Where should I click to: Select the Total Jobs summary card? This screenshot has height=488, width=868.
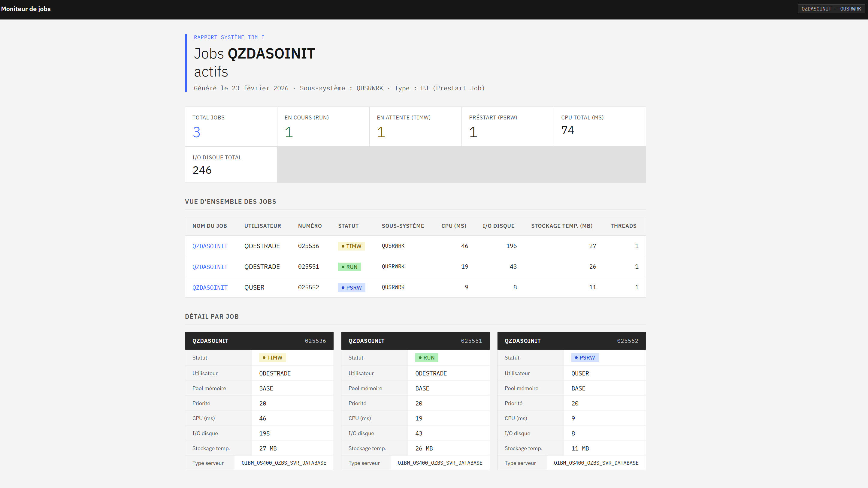tap(231, 127)
